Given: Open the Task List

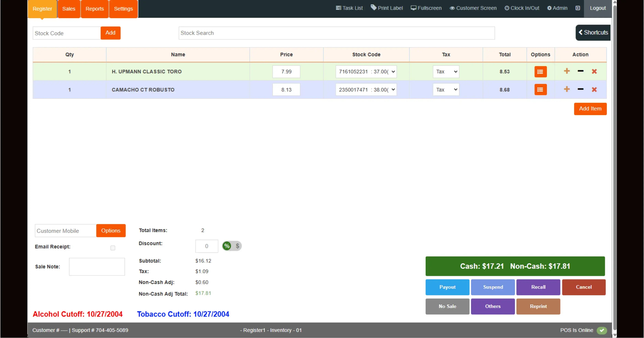Looking at the screenshot, I should [x=349, y=8].
